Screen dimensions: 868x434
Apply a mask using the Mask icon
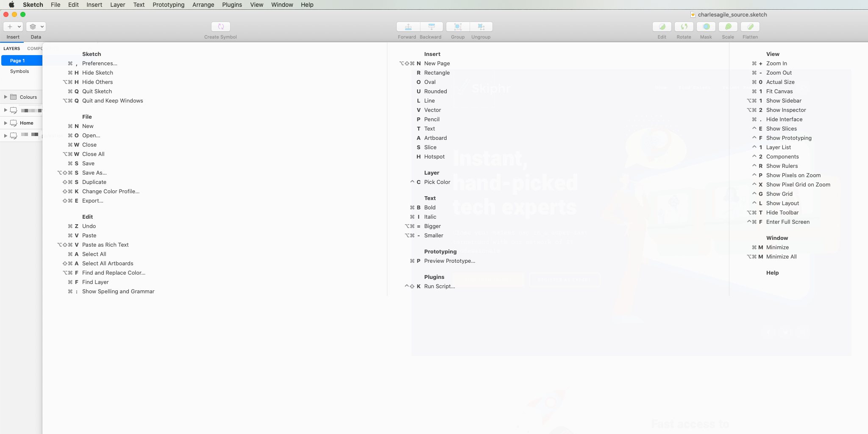(706, 26)
